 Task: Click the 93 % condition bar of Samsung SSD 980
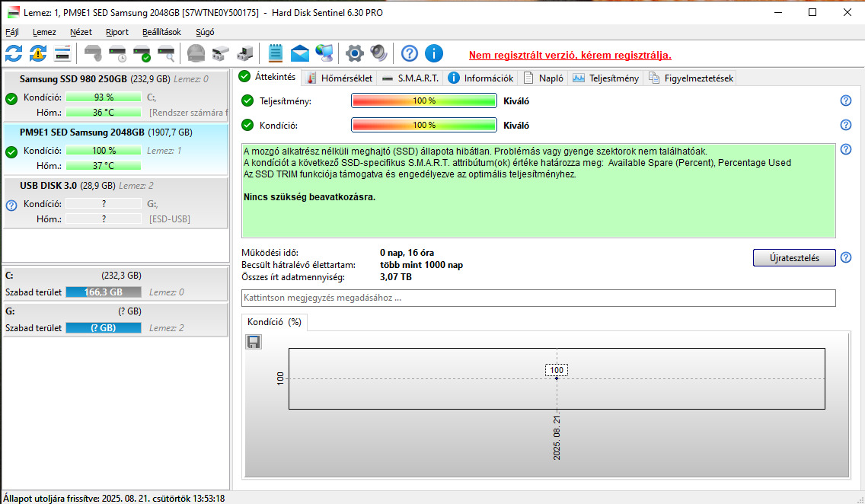click(x=104, y=97)
